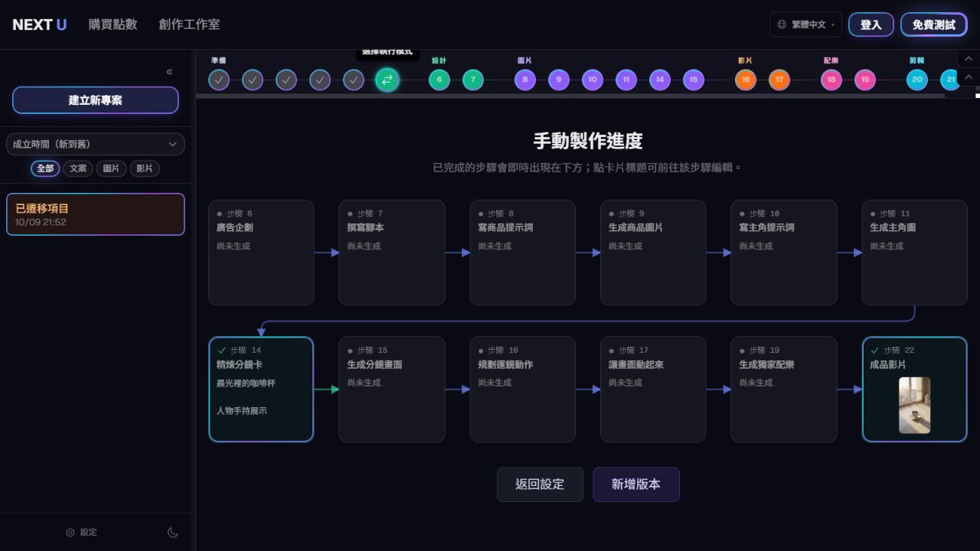Click the 成品影片 video thumbnail
The image size is (980, 551).
pos(915,405)
